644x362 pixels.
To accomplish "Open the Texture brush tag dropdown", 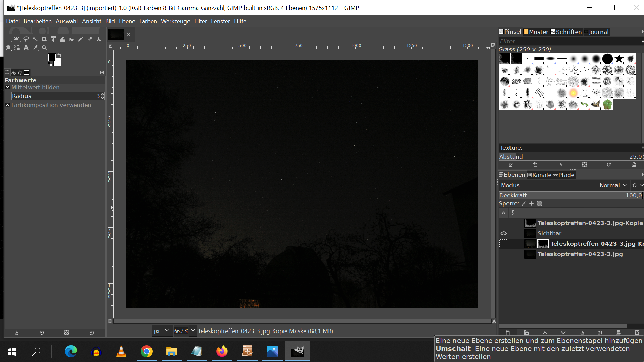I will click(642, 148).
